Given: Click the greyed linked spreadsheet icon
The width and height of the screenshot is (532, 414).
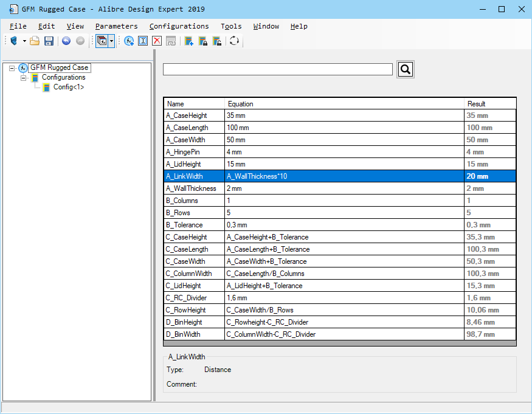Looking at the screenshot, I should click(x=171, y=41).
